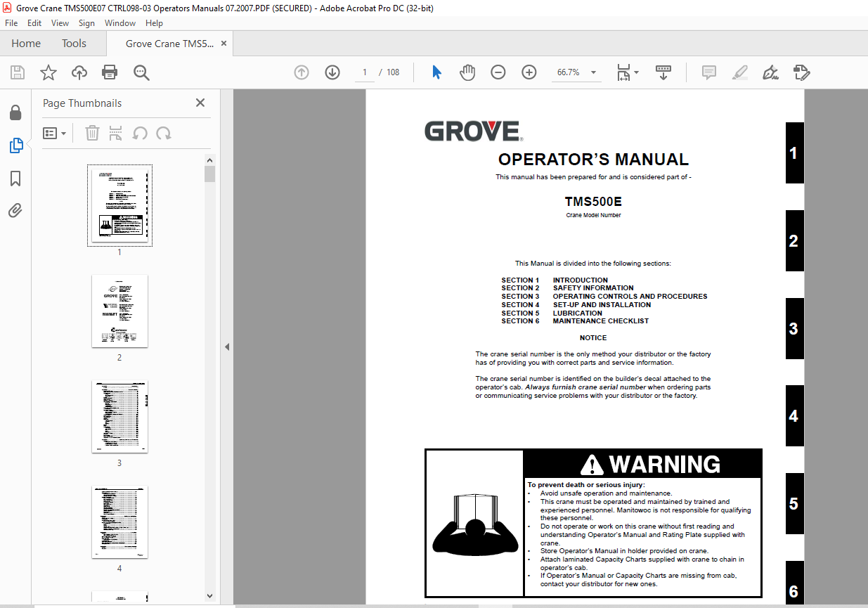Select the Grove Crane TMS5... document tab

(x=169, y=44)
